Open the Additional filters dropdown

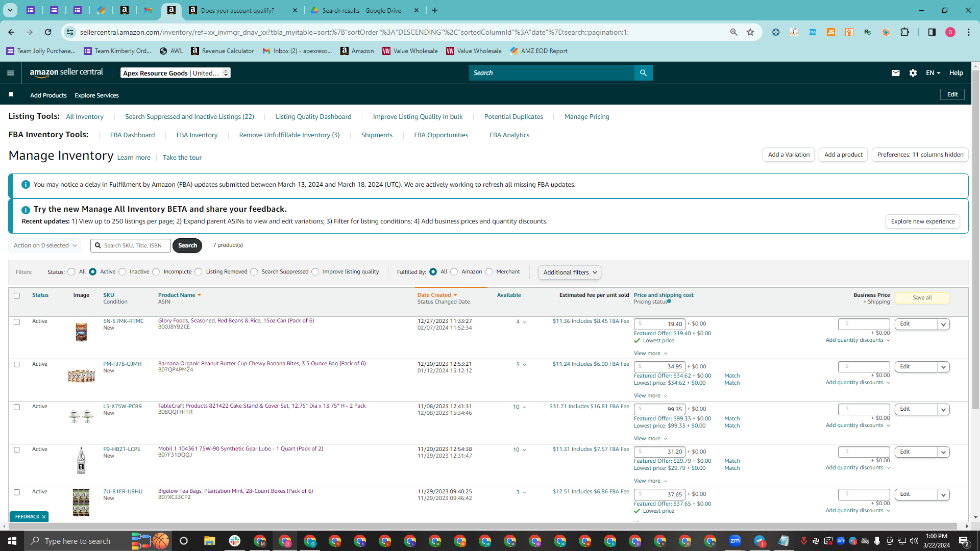click(x=570, y=272)
